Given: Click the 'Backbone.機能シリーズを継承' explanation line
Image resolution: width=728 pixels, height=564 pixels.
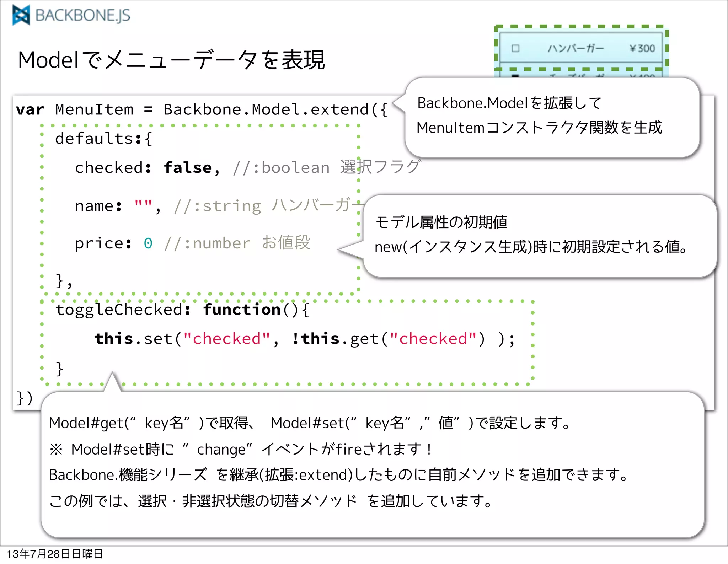Looking at the screenshot, I should tap(339, 475).
